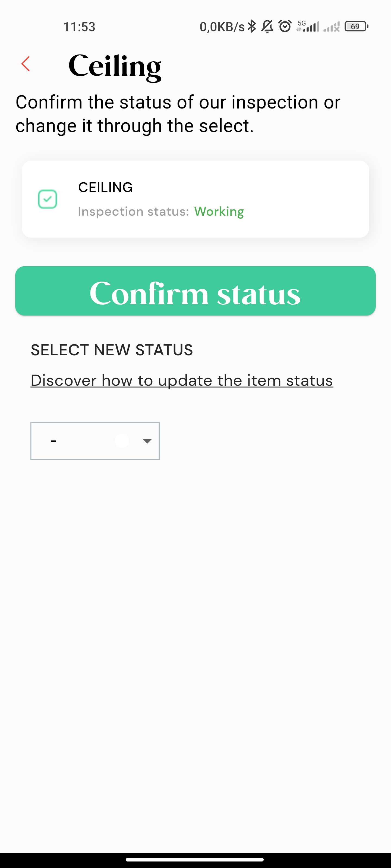Screen dimensions: 391x868
Task: Tap the alarm clock status icon
Action: (285, 26)
